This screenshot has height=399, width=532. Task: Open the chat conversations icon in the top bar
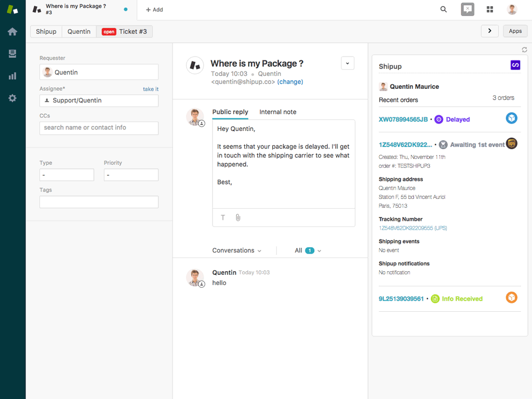(x=467, y=9)
